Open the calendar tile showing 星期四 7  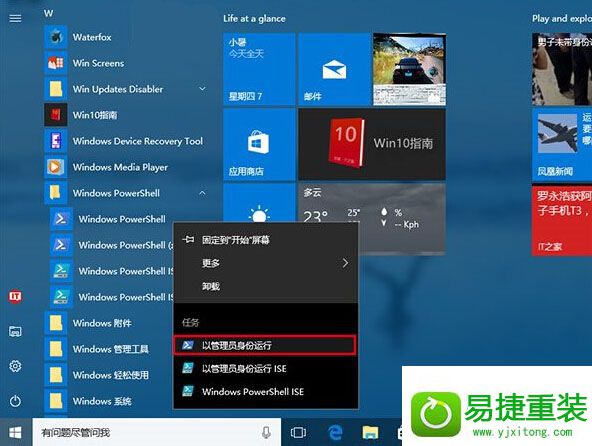pos(259,69)
